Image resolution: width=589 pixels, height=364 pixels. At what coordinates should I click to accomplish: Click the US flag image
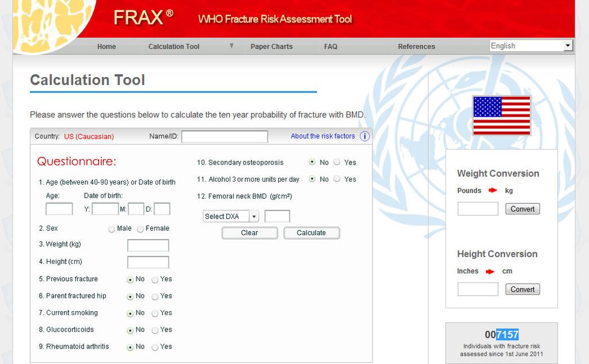[x=501, y=116]
